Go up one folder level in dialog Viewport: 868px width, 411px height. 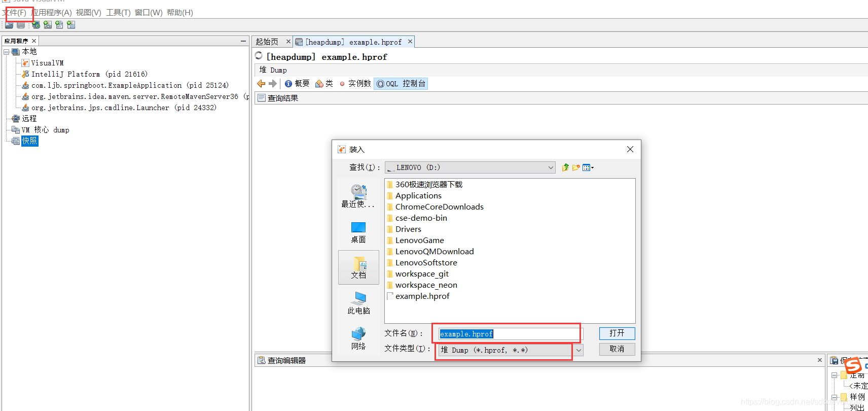(x=565, y=167)
